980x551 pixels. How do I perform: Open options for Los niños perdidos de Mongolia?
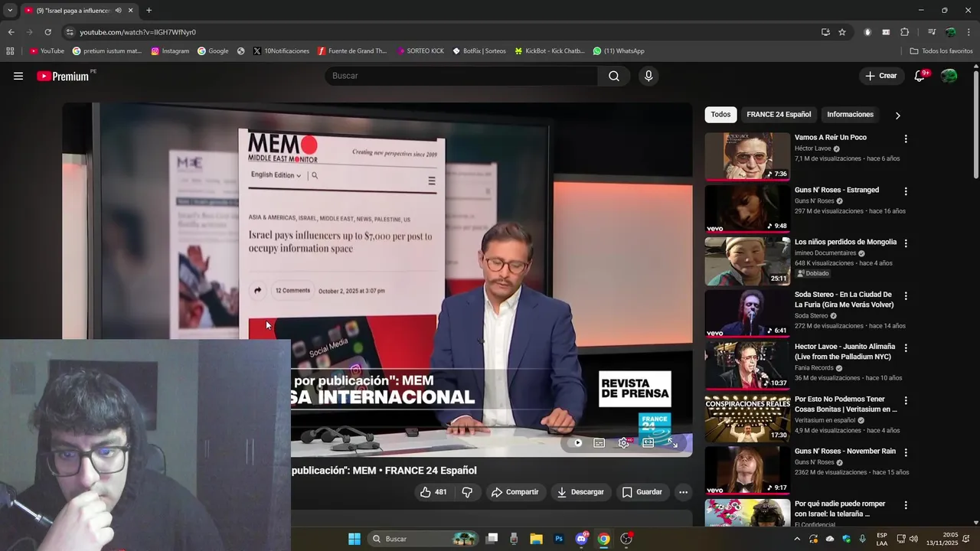click(x=906, y=243)
